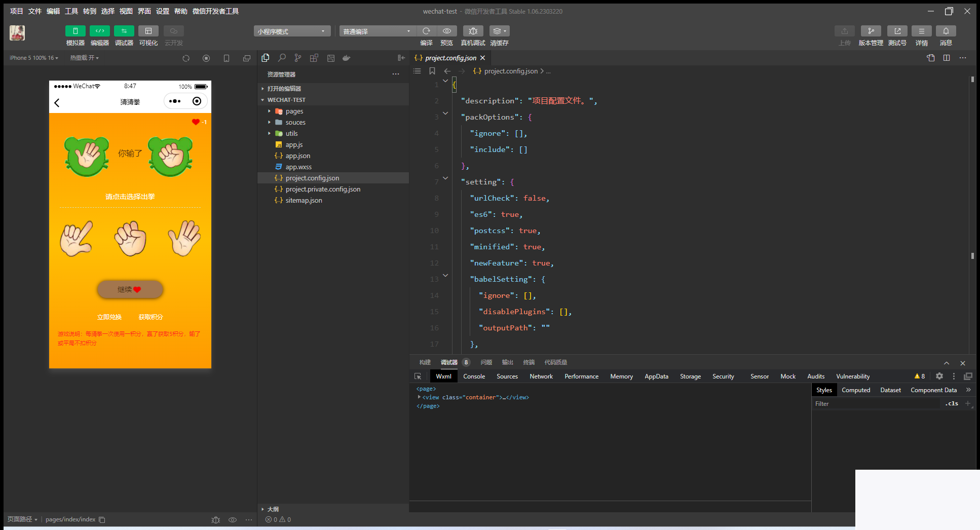
Task: Open the mini program mode dropdown
Action: click(292, 31)
